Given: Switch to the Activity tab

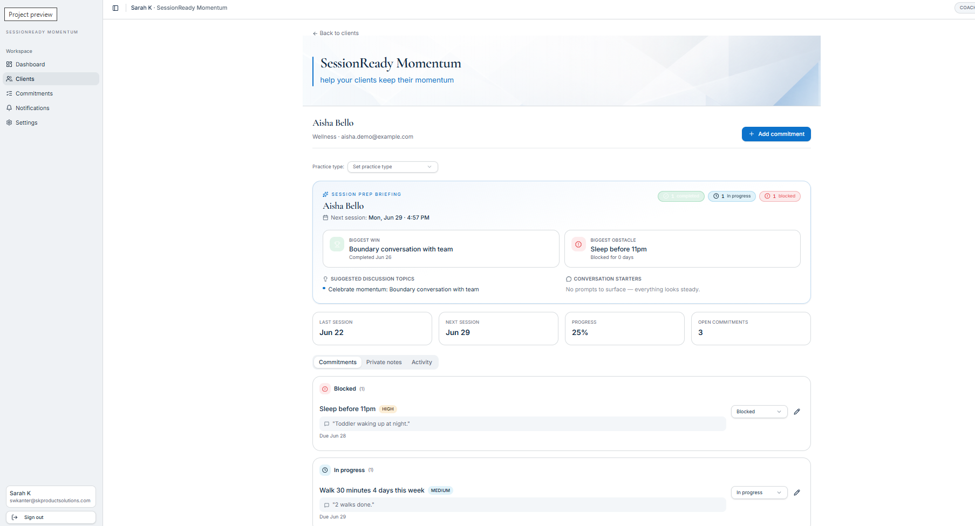Looking at the screenshot, I should [422, 362].
